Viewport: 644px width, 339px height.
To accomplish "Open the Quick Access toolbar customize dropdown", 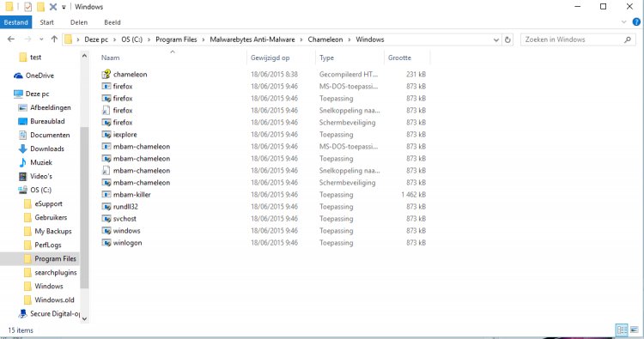I will tap(64, 7).
